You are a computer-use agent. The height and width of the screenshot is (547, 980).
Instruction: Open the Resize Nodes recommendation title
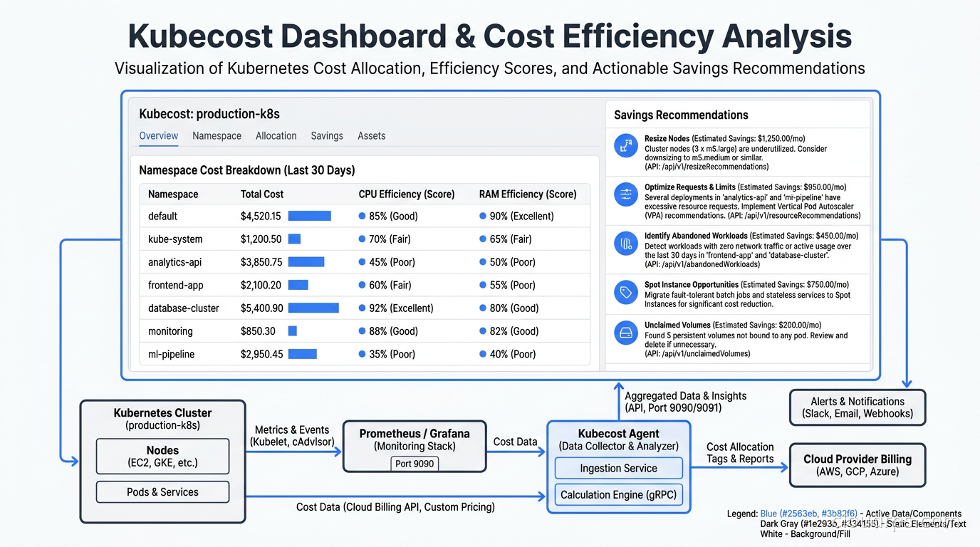[x=666, y=139]
